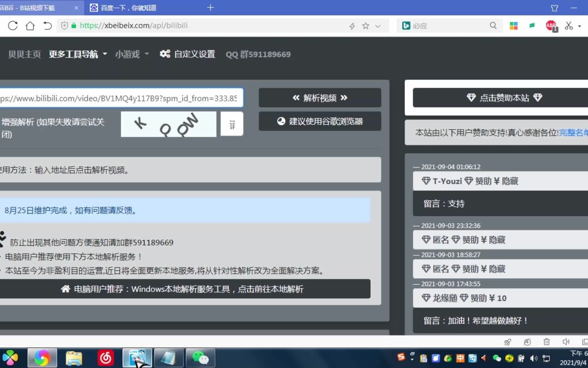588x368 pixels.
Task: Click the captcha text input box
Action: 232,124
